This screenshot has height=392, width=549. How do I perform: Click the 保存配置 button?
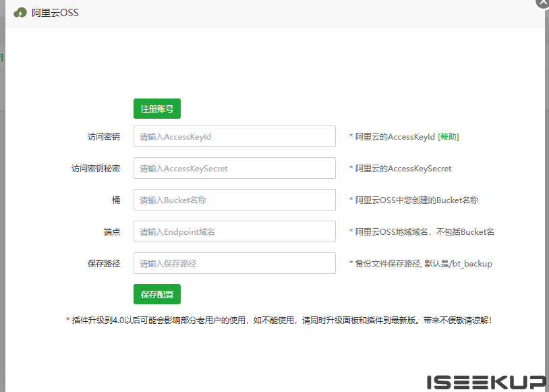coord(157,294)
